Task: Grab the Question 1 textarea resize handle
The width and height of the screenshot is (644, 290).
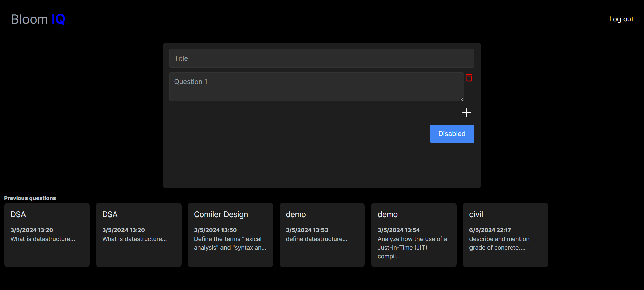Action: click(462, 99)
